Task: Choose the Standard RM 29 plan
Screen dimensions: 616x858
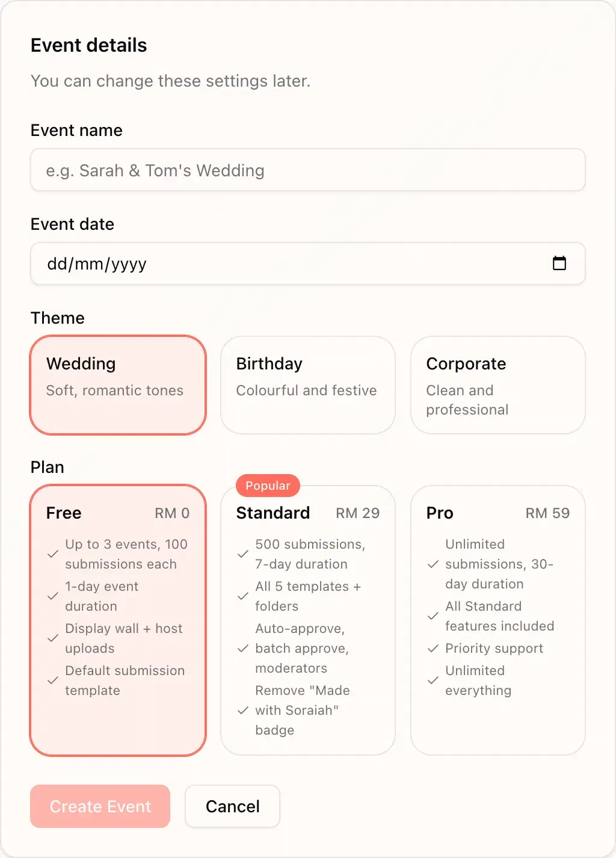Action: tap(307, 620)
